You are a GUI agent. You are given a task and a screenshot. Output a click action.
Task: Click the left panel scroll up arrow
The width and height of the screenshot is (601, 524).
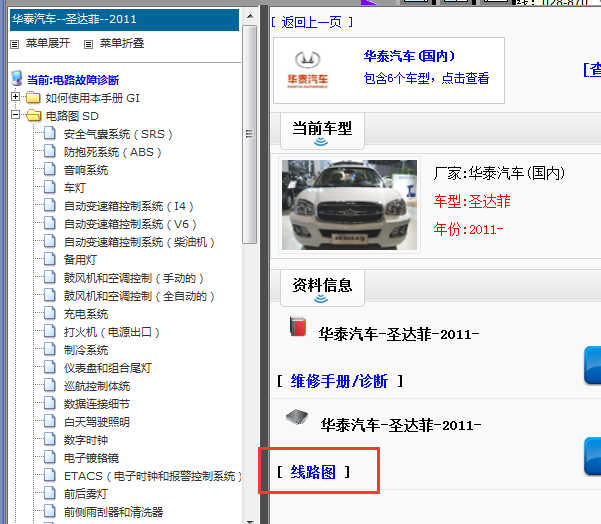(250, 16)
